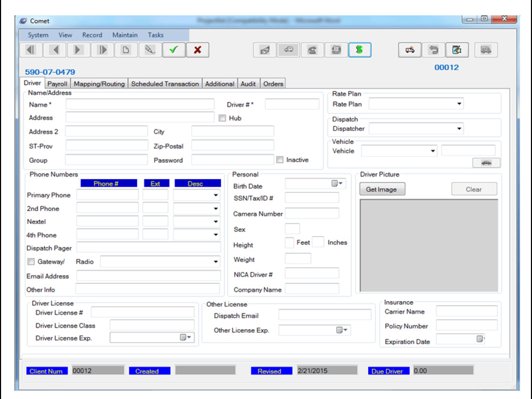Click the curved undo arrow icon
The width and height of the screenshot is (532, 399).
[433, 50]
